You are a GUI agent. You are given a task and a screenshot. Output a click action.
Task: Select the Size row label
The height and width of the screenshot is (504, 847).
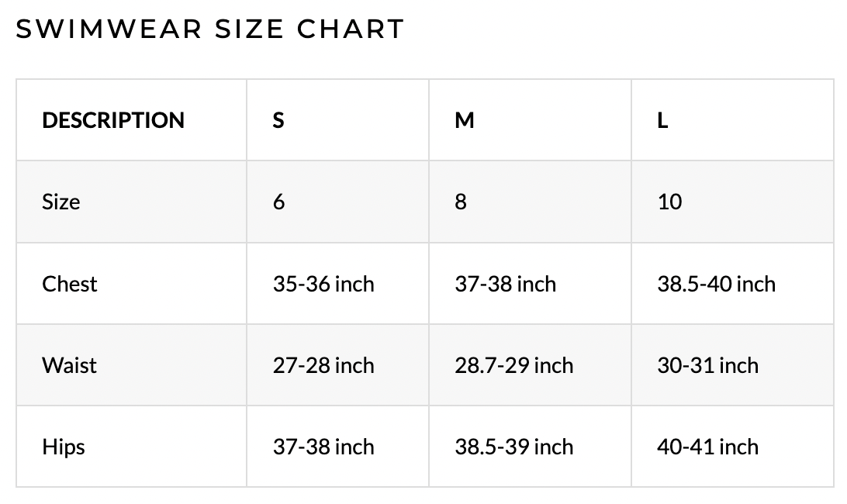click(61, 202)
